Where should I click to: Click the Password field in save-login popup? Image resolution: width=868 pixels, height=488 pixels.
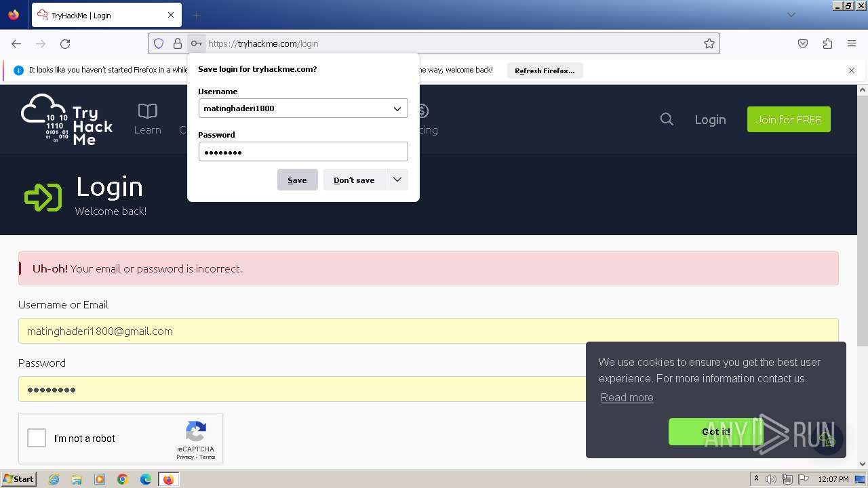[303, 152]
